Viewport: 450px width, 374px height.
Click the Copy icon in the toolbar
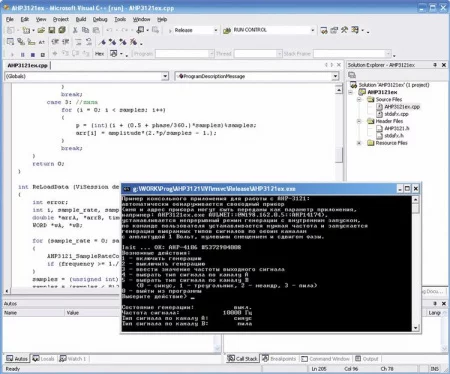point(86,30)
